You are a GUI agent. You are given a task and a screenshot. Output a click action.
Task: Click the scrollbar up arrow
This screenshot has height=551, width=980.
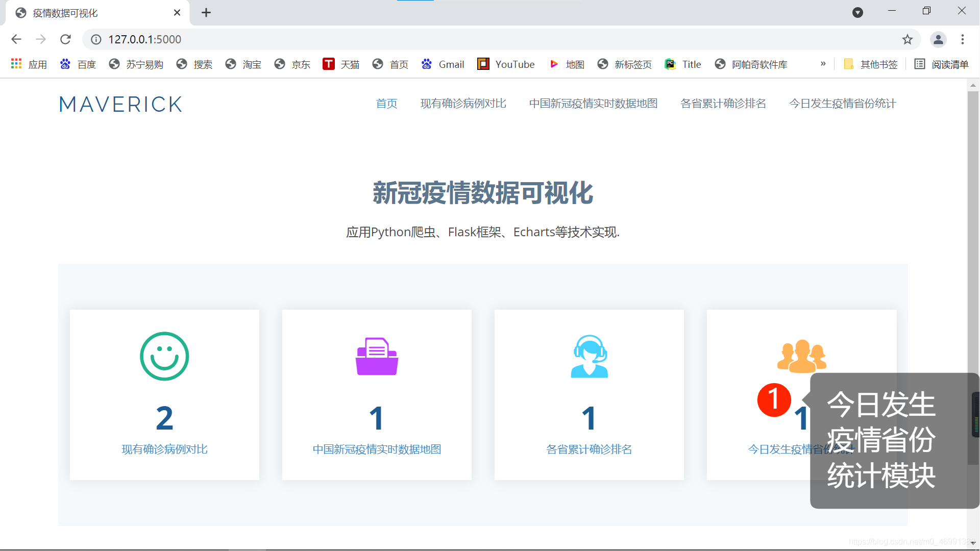pos(973,85)
